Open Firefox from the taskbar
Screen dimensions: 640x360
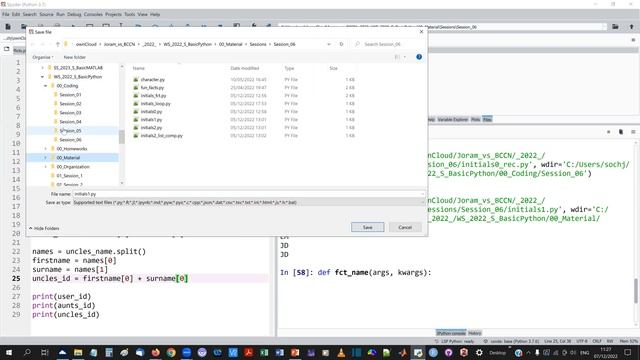click(x=156, y=352)
